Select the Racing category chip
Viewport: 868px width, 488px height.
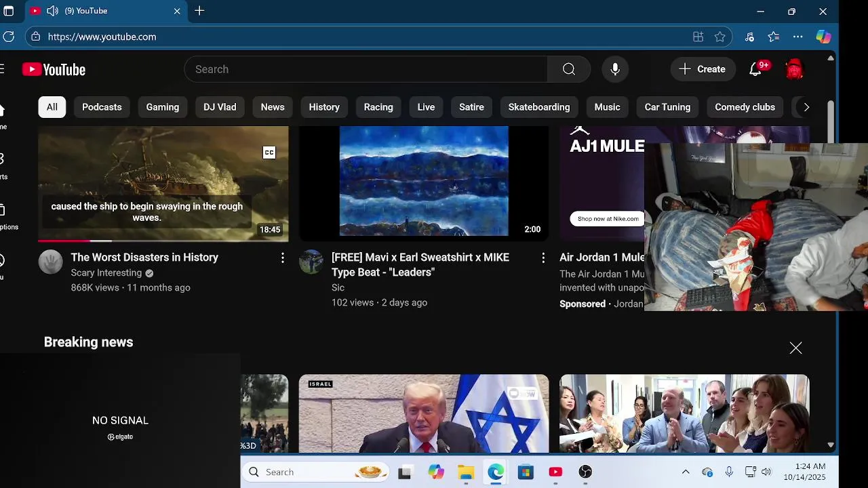[378, 107]
